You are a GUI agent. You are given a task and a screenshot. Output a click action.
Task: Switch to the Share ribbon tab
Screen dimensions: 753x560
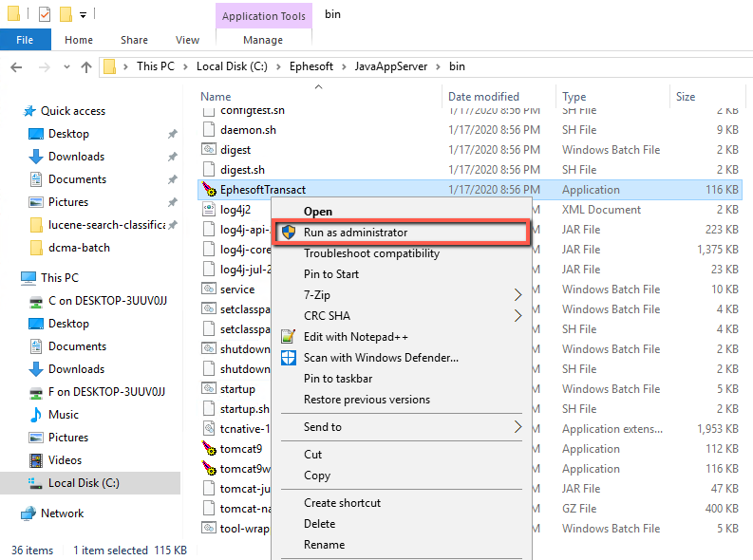[x=135, y=40]
